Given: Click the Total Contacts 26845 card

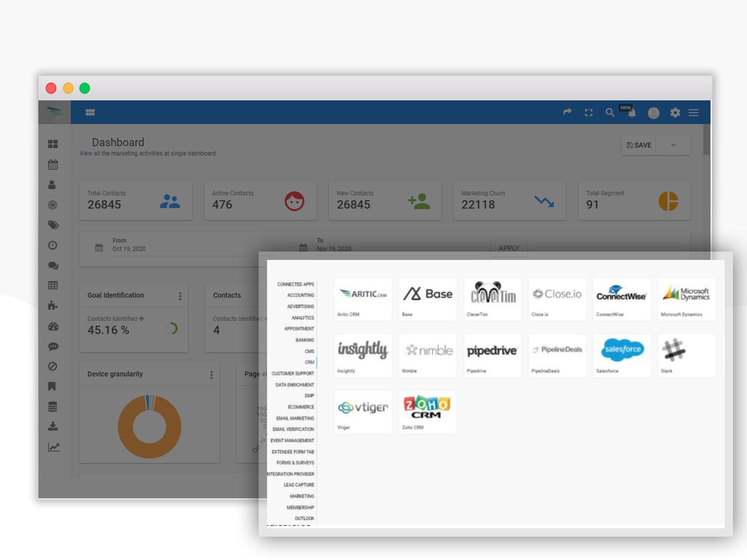Looking at the screenshot, I should point(135,201).
